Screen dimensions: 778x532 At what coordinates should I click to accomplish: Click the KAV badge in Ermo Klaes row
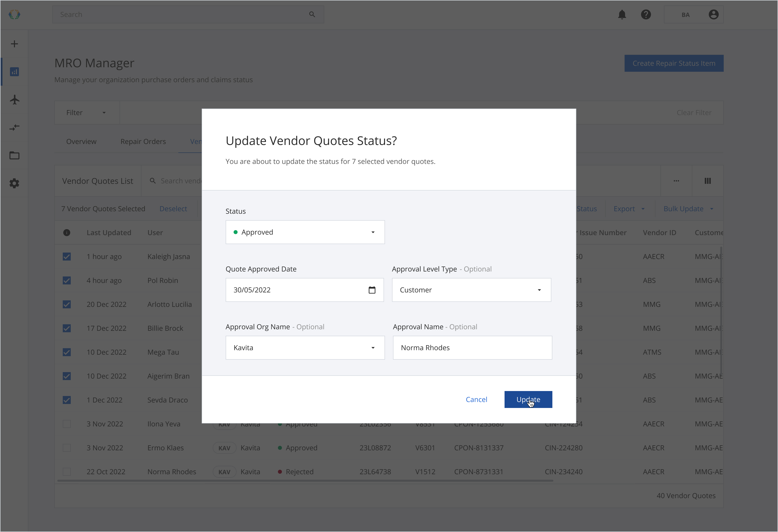224,448
